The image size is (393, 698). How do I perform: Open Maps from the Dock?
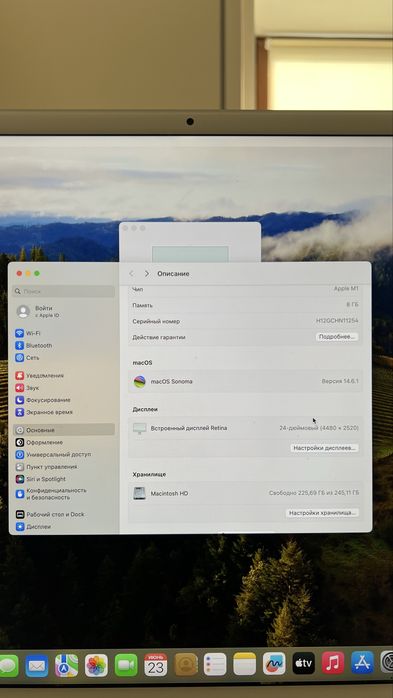[66, 666]
